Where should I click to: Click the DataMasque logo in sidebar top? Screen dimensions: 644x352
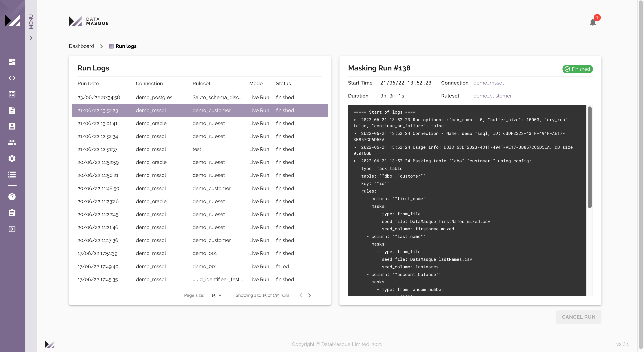(13, 21)
